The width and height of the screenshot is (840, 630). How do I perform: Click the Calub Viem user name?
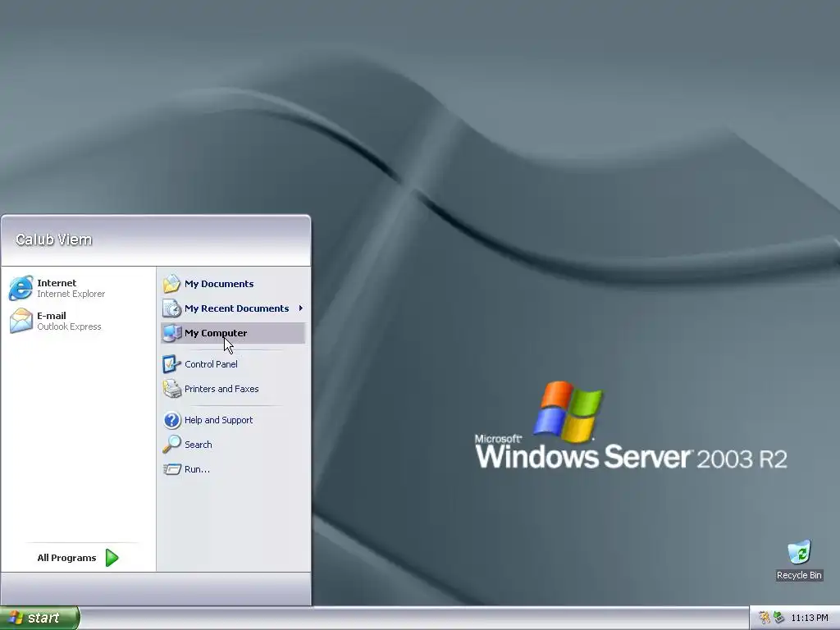pos(53,240)
